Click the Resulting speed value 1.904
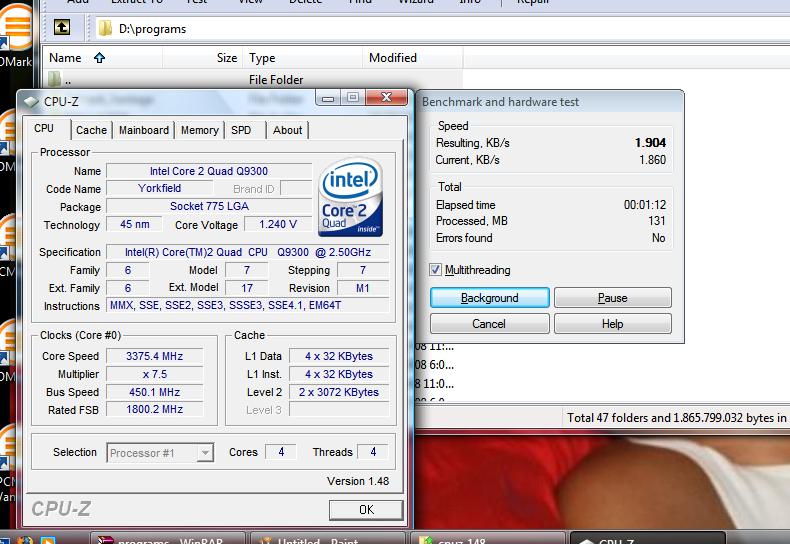 click(x=650, y=143)
